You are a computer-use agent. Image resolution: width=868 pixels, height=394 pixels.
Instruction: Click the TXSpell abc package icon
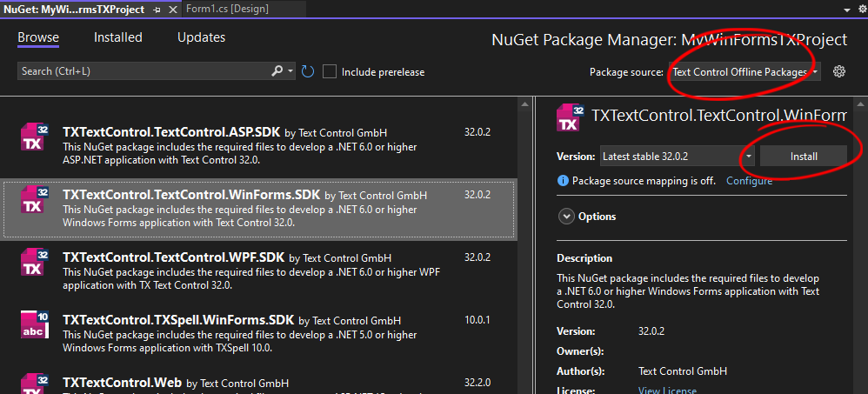point(34,324)
